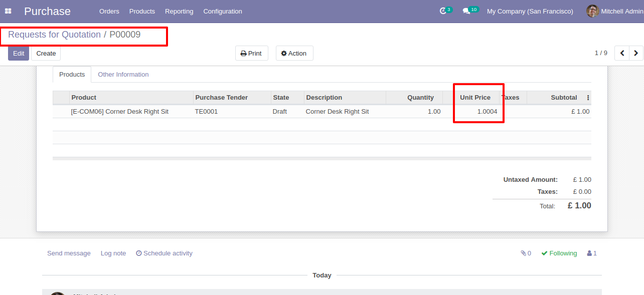644x295 pixels.
Task: Open the conversations chat bubble icon
Action: (x=466, y=11)
